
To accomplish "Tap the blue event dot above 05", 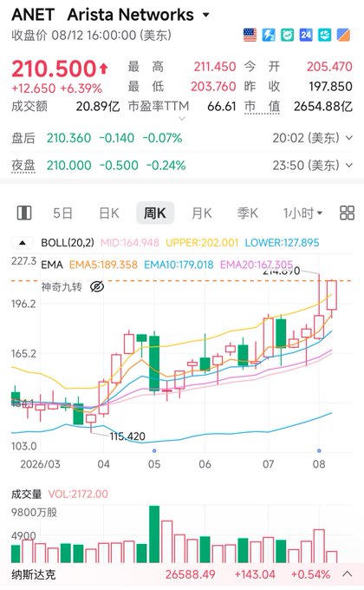I will click(x=154, y=450).
